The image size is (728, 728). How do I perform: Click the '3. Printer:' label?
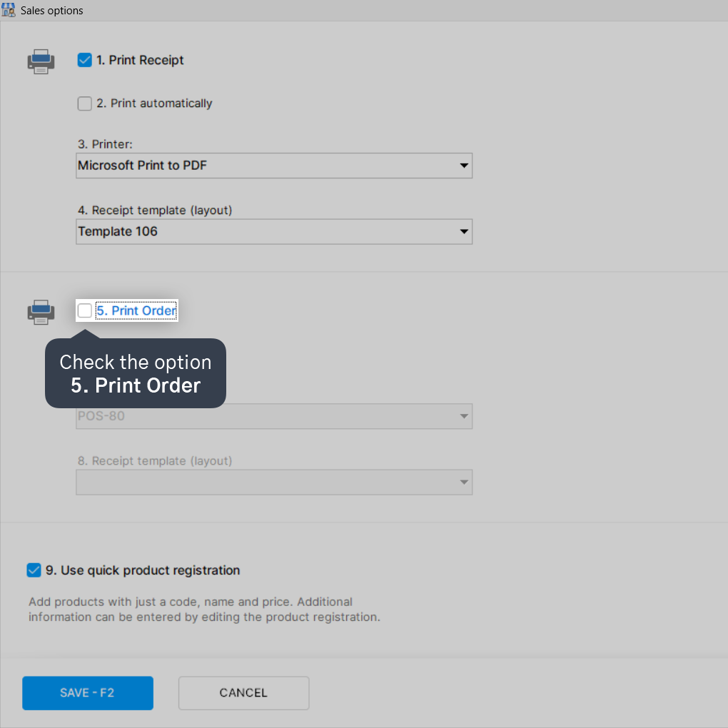(x=105, y=144)
